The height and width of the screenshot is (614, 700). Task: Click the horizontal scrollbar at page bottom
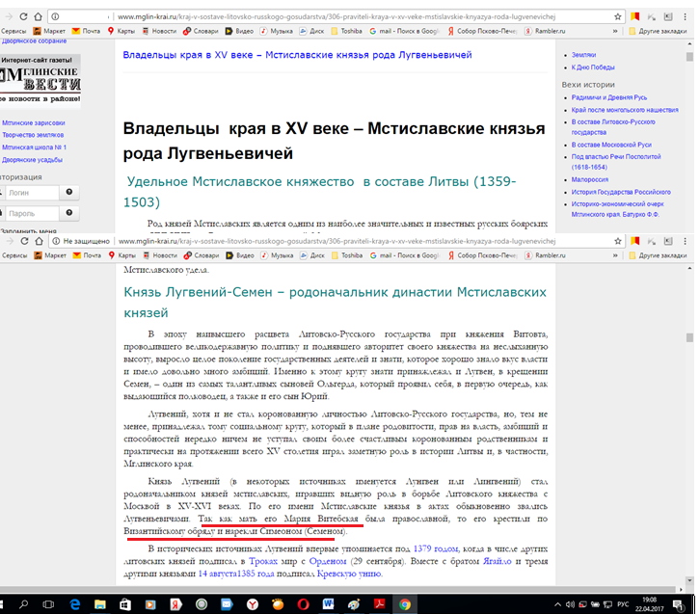[x=339, y=590]
